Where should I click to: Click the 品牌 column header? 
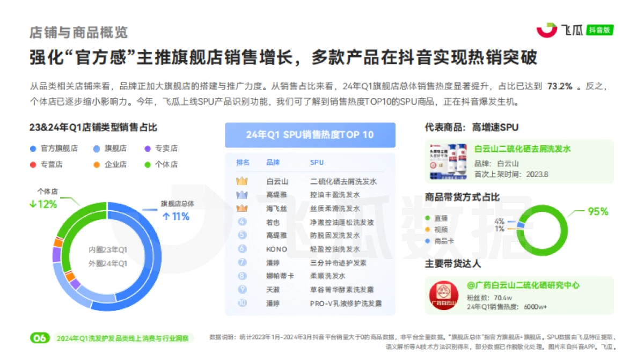[274, 162]
